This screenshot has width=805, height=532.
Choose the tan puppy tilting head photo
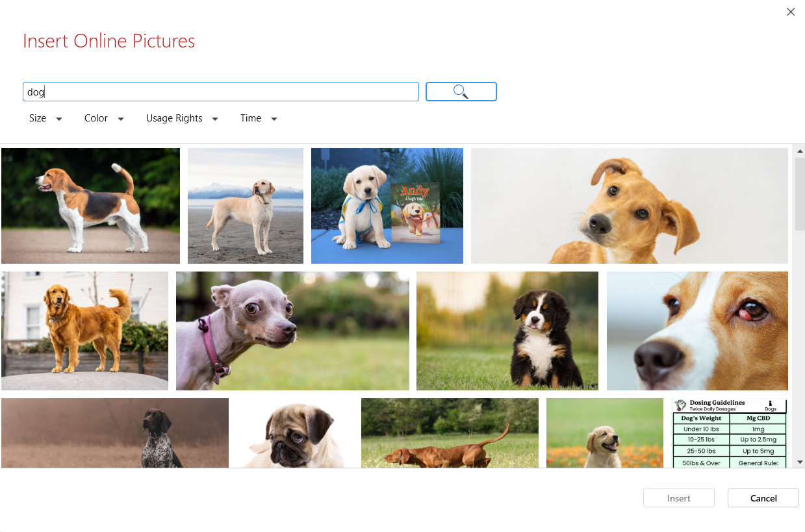(630, 206)
